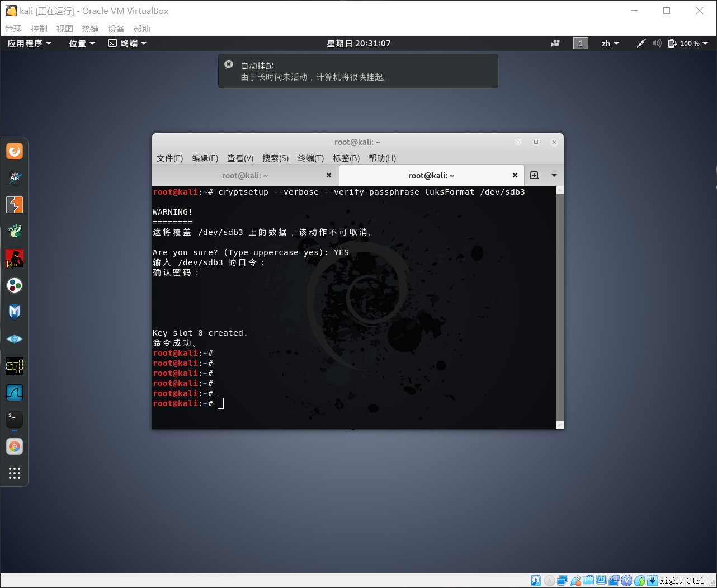Click VirtualBox network adapters status icon
The height and width of the screenshot is (588, 717).
(563, 581)
